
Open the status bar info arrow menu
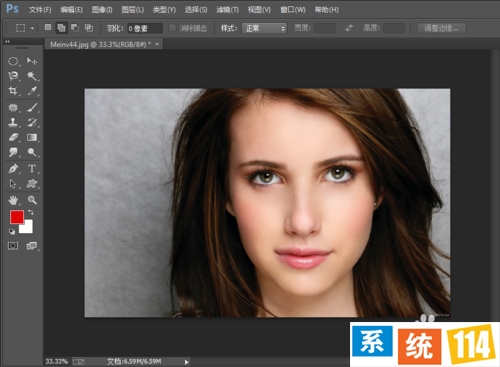(x=187, y=362)
